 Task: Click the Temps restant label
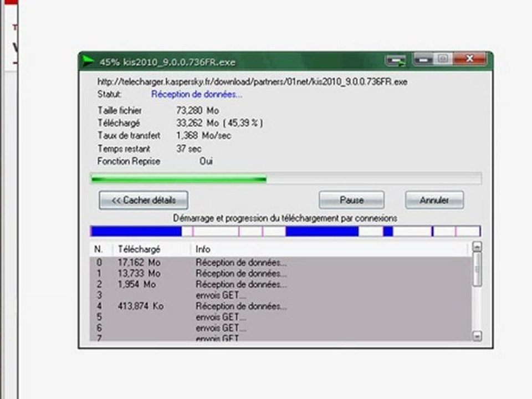coord(124,149)
